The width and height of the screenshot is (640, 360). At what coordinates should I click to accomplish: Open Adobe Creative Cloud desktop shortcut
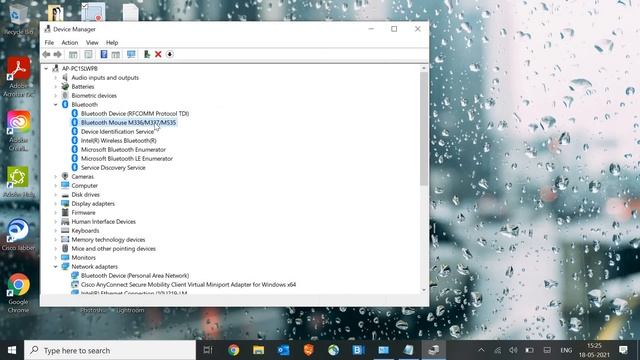[x=18, y=131]
